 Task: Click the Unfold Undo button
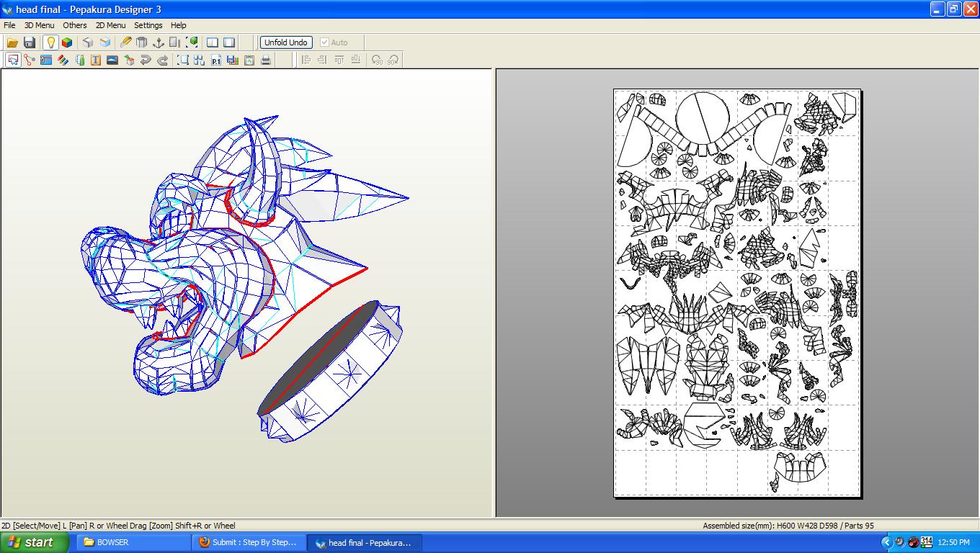(286, 42)
